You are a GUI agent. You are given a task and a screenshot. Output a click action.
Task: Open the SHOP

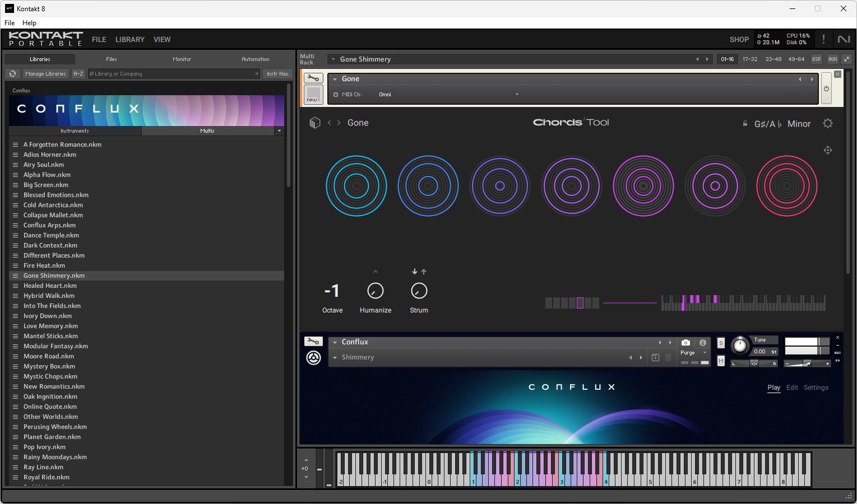click(x=739, y=40)
